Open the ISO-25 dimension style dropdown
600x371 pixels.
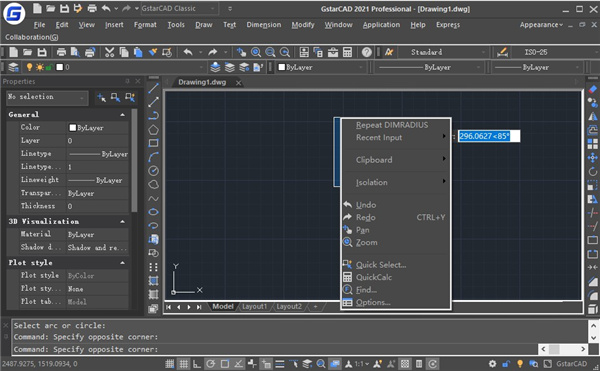tap(555, 52)
